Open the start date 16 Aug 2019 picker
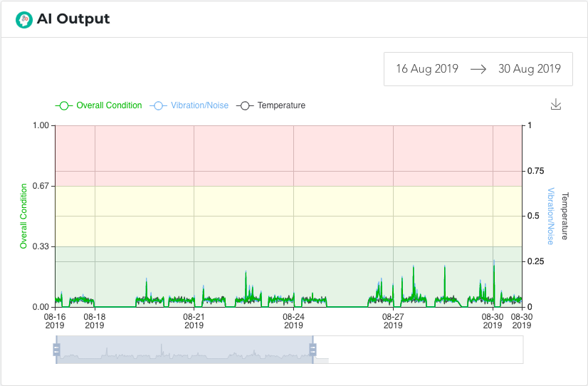The width and height of the screenshot is (588, 386). [427, 69]
